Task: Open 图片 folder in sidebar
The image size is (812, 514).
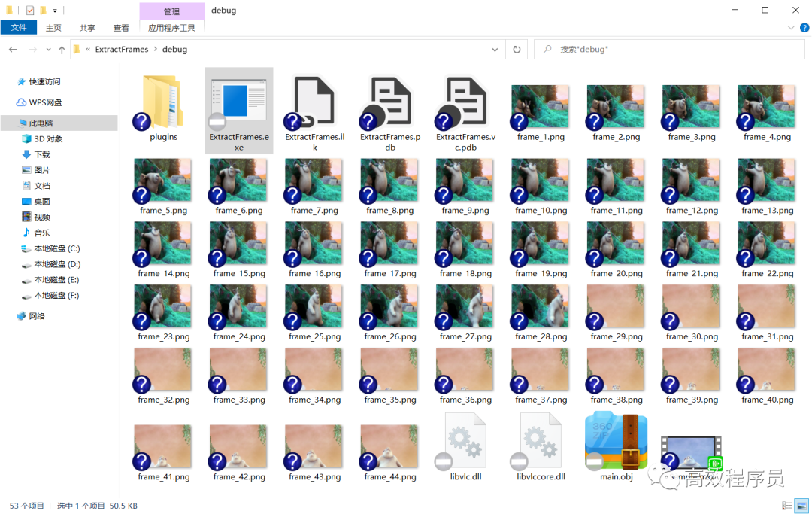Action: pyautogui.click(x=36, y=170)
